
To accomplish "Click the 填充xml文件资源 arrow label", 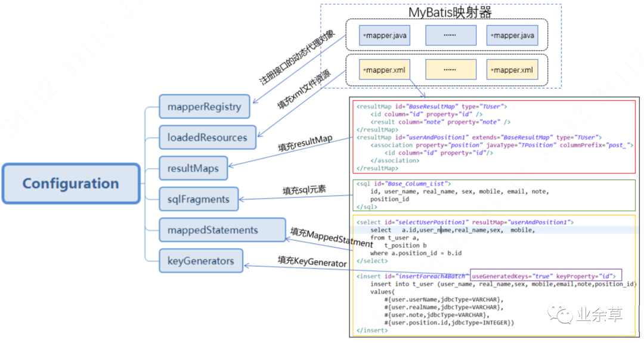I will point(304,89).
